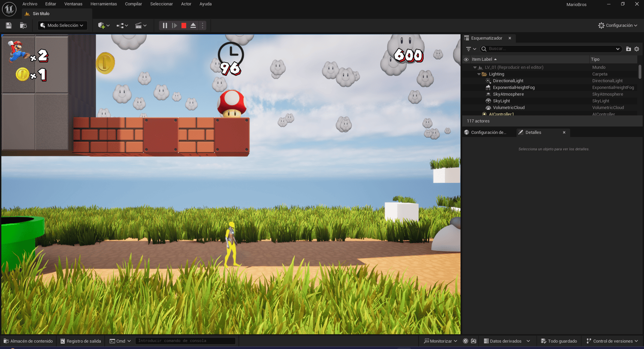The height and width of the screenshot is (349, 644).
Task: Sort by the Tipo column header
Action: 613,60
